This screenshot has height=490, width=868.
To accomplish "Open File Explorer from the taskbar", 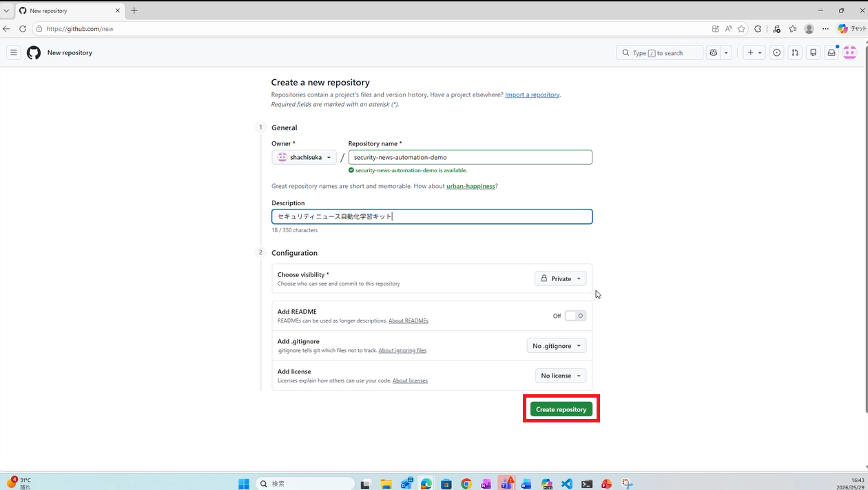I will [x=386, y=484].
